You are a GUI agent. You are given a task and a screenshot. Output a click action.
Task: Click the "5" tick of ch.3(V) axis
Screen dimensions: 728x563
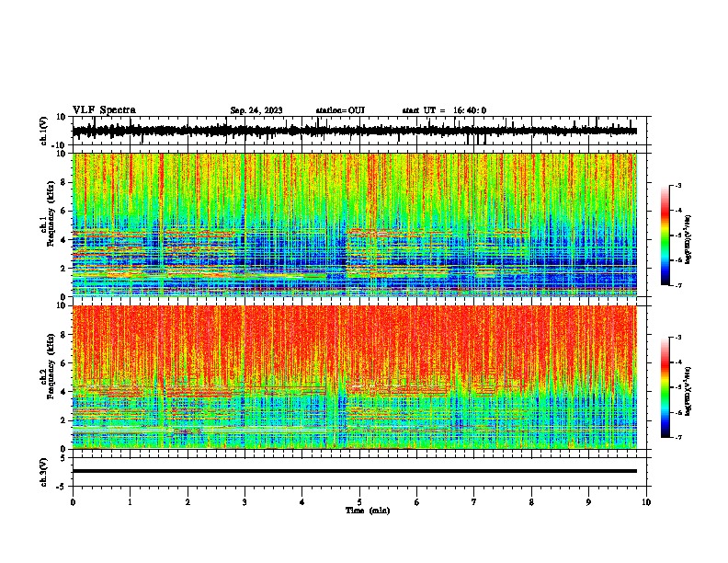63,457
